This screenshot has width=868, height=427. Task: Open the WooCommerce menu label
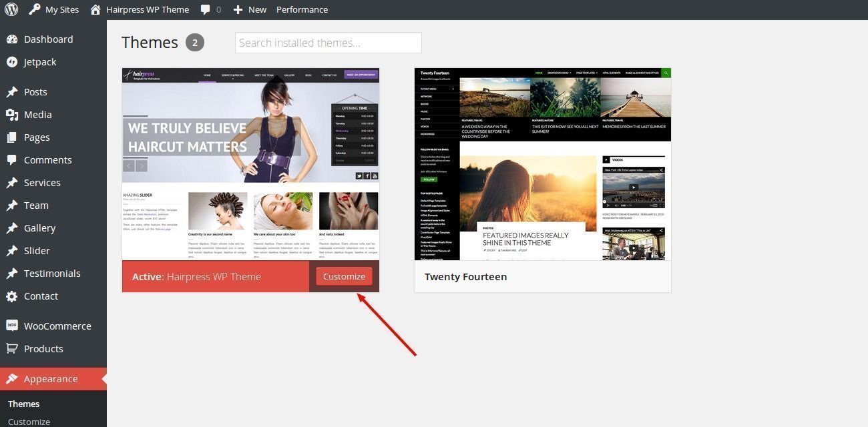click(x=57, y=326)
